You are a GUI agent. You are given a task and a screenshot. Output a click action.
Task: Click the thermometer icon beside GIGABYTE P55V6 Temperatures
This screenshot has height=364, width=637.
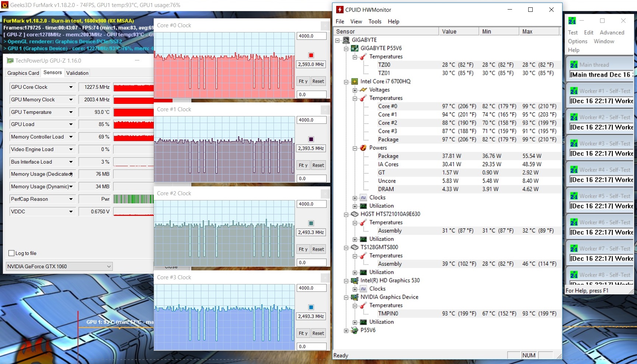(x=363, y=56)
